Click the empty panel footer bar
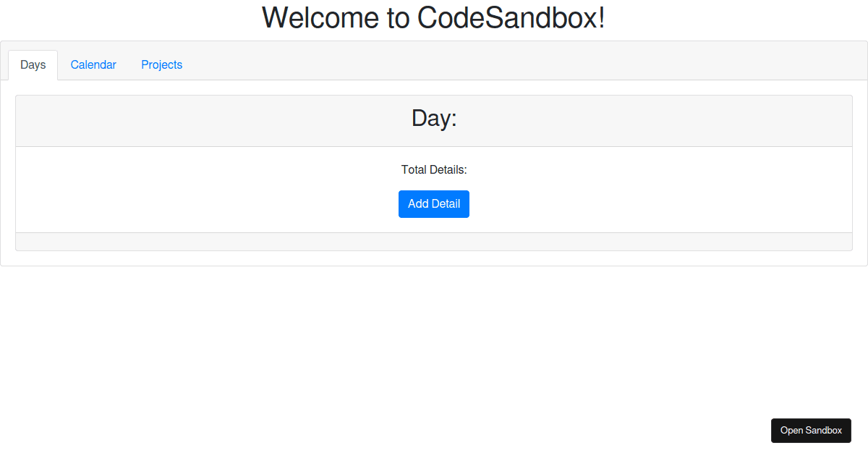868x456 pixels. (433, 240)
